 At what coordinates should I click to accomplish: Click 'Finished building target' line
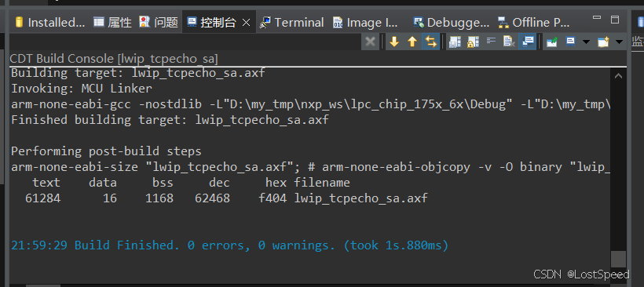coord(170,120)
